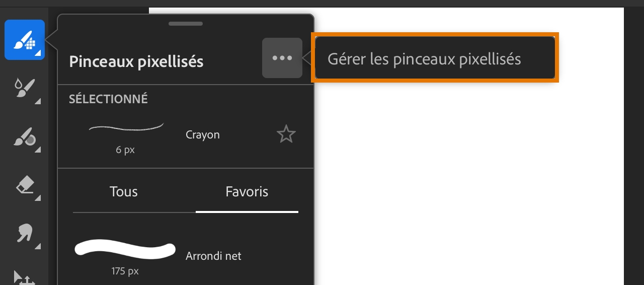Mark the Crayon brush as favorite
The width and height of the screenshot is (644, 285).
pos(286,134)
